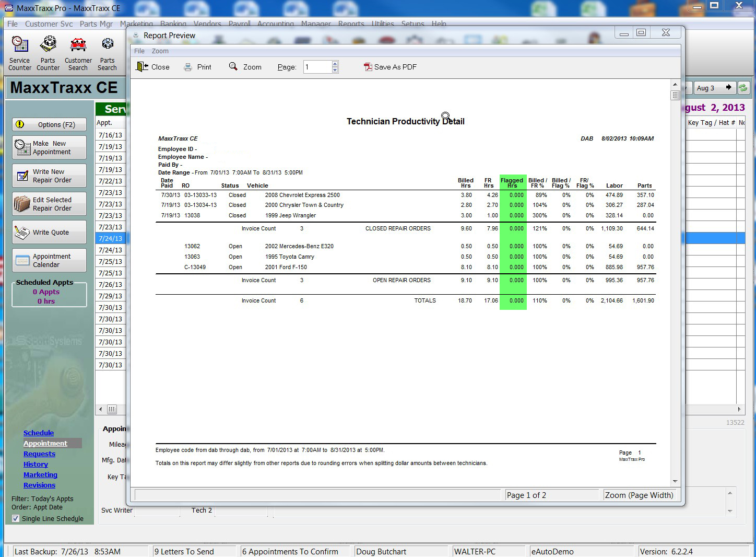Click the Appointment link

[45, 443]
